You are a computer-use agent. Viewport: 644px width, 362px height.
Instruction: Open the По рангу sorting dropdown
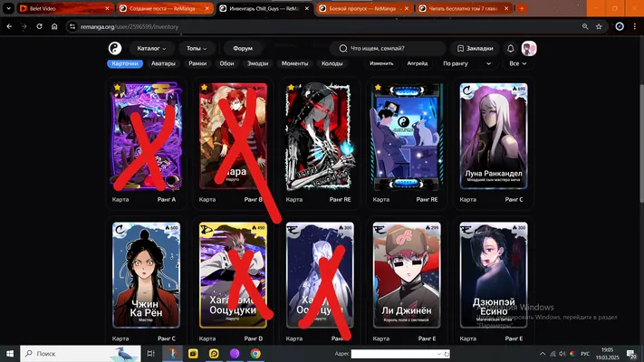click(x=466, y=63)
